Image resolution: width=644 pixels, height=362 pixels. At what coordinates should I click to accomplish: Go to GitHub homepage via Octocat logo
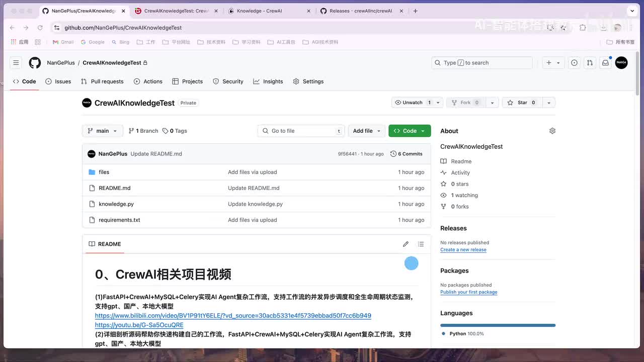click(x=35, y=63)
